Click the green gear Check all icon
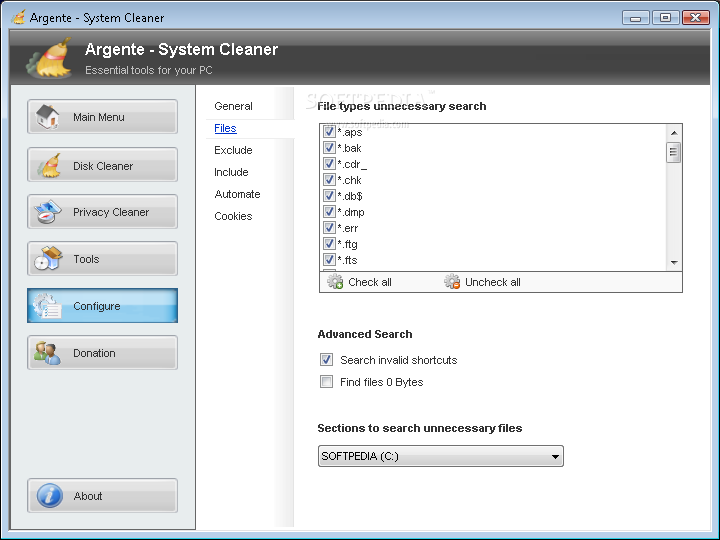This screenshot has height=540, width=720. (335, 281)
